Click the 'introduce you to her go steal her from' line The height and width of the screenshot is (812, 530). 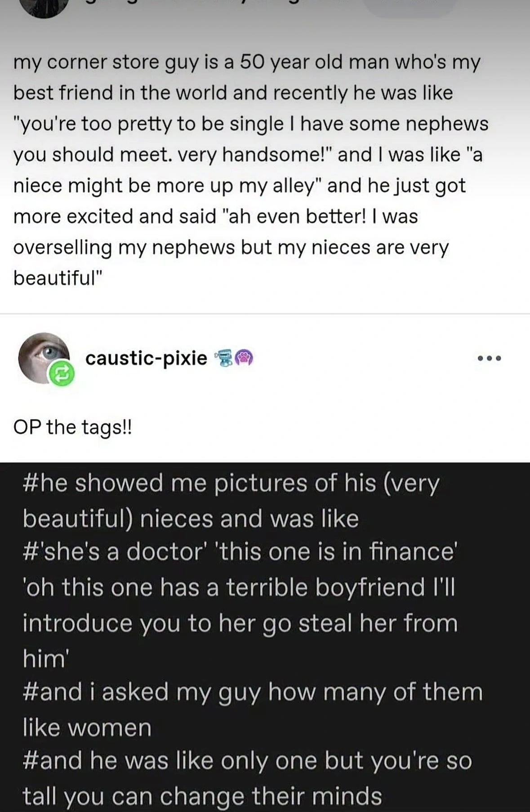(x=240, y=623)
